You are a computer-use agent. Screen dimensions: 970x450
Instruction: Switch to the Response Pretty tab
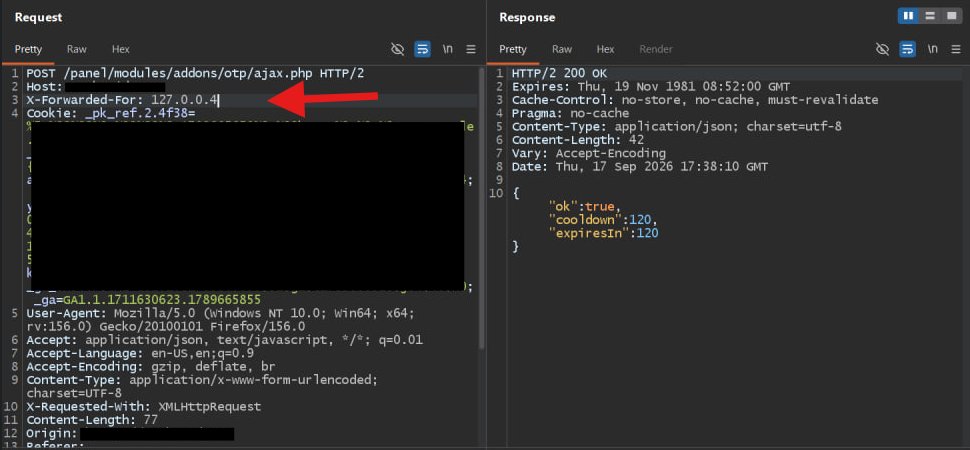pyautogui.click(x=513, y=49)
